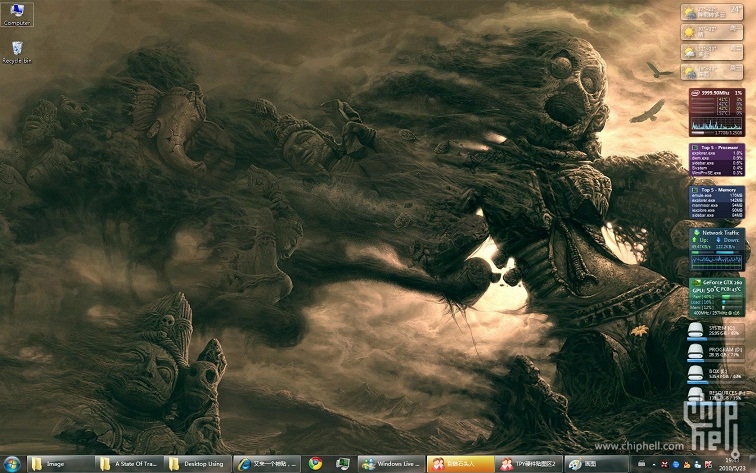
Task: Click the red flag tray icon
Action: click(708, 465)
